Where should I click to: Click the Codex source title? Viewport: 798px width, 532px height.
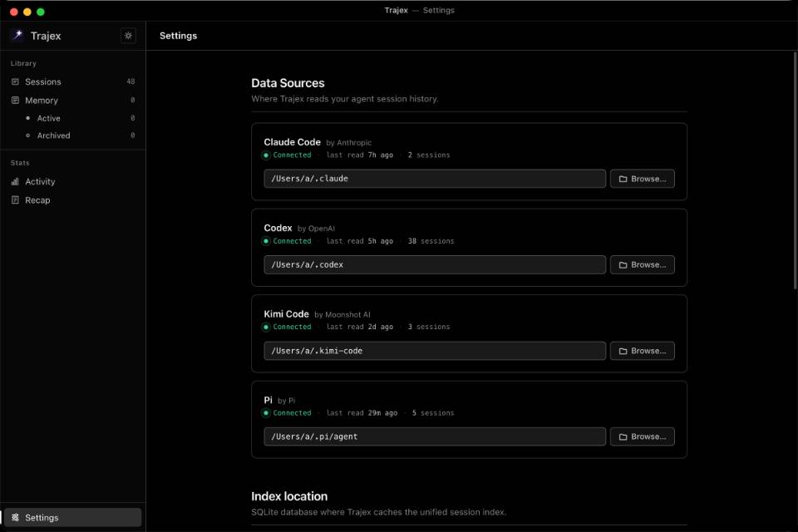coord(278,228)
